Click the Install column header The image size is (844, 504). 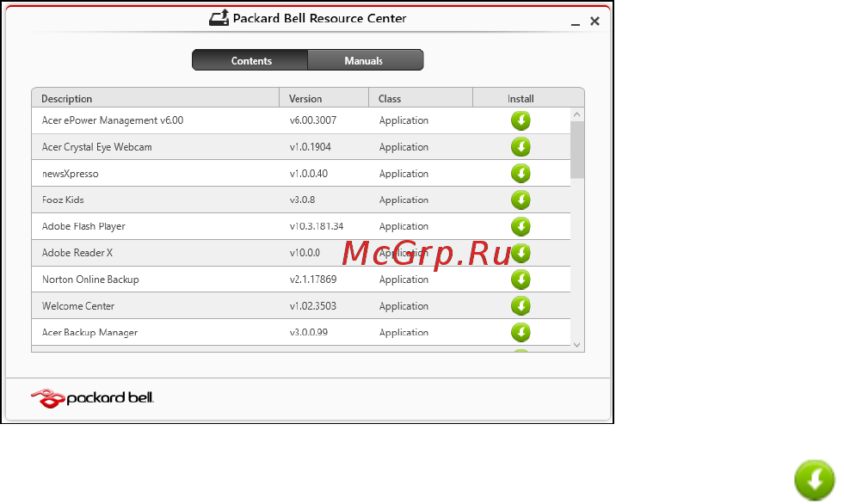528,98
